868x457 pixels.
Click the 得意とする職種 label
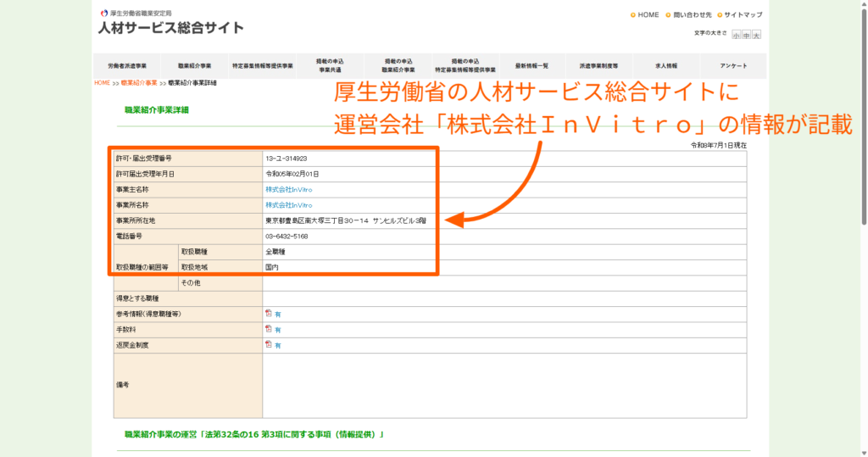click(x=137, y=298)
